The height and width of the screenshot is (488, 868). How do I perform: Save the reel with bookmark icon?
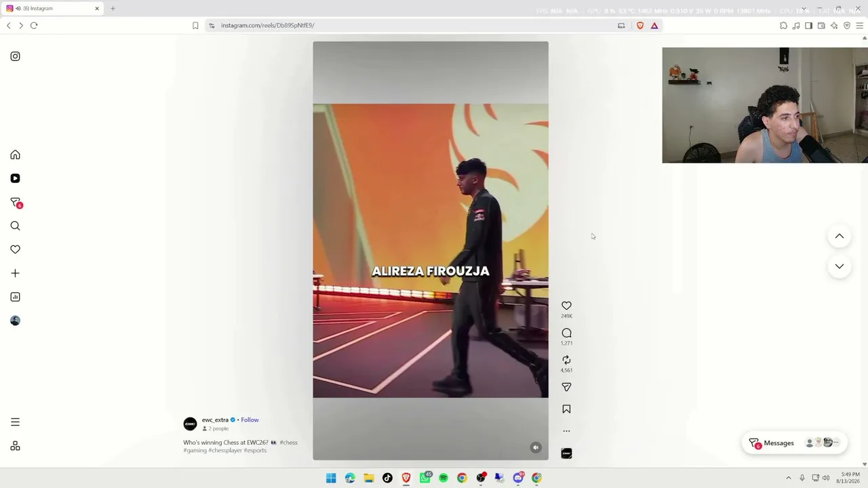pyautogui.click(x=566, y=409)
